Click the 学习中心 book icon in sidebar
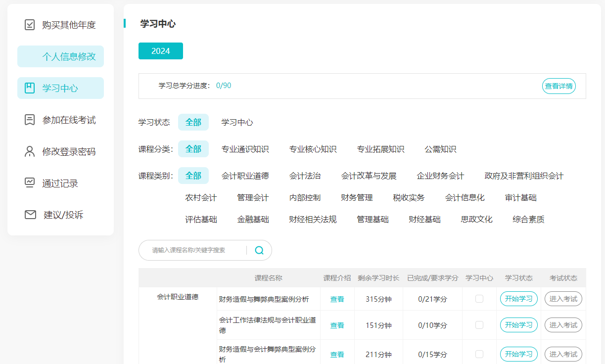This screenshot has height=364, width=605. pos(30,88)
